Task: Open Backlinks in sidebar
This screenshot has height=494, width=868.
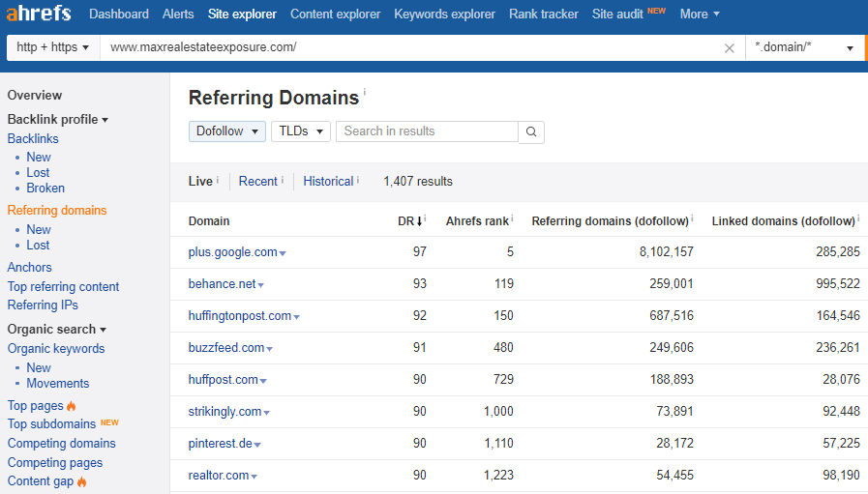Action: coord(33,139)
